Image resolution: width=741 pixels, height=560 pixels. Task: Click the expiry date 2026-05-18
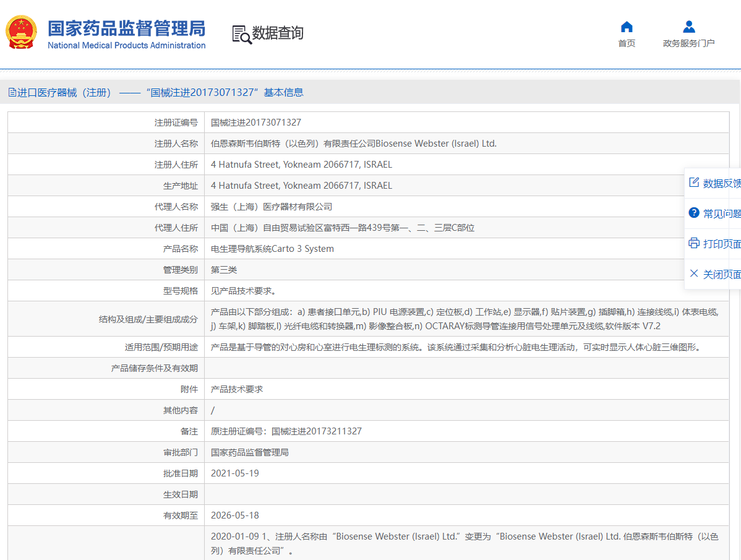235,515
